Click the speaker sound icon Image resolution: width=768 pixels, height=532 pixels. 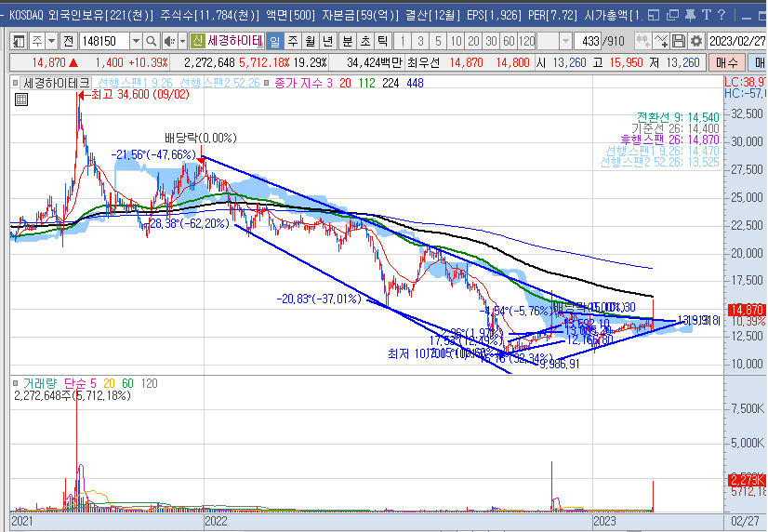pos(169,41)
